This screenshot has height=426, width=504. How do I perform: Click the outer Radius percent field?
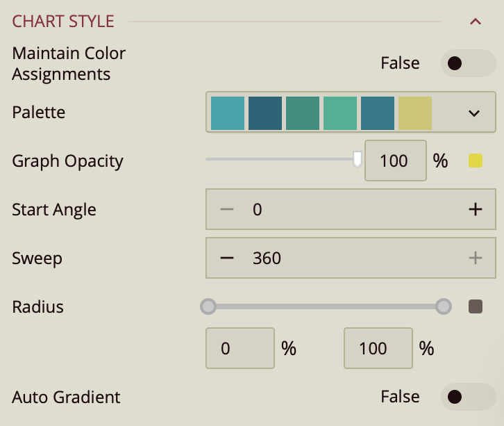378,348
